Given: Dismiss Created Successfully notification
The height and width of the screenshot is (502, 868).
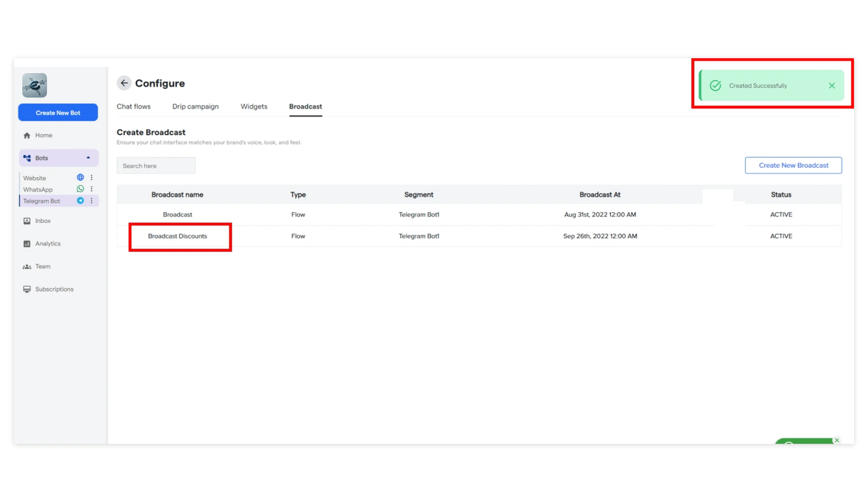Looking at the screenshot, I should 832,86.
